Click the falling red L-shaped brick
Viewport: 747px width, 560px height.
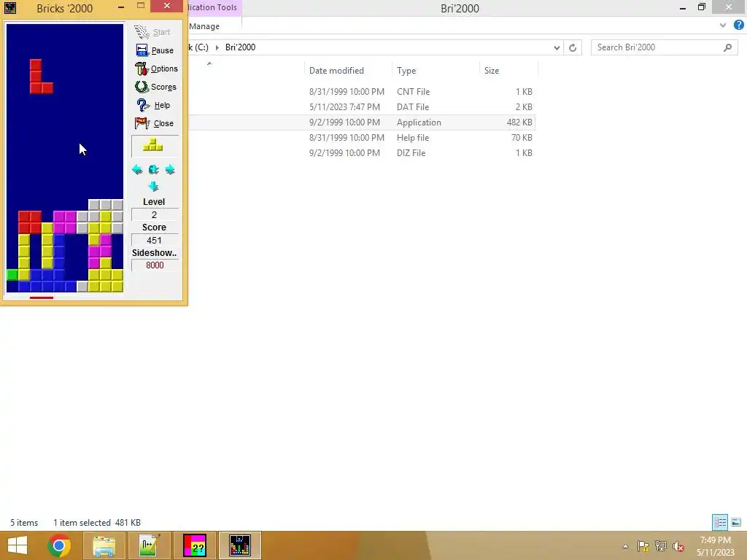coord(38,79)
